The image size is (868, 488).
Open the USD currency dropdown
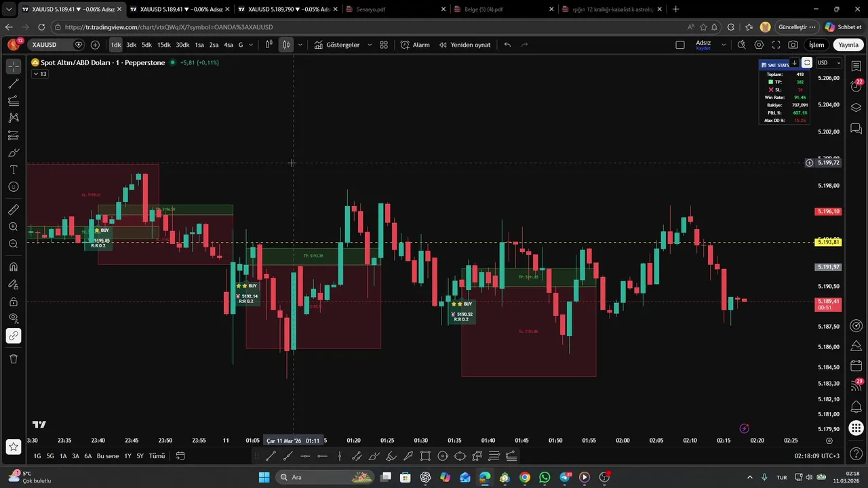(x=829, y=63)
